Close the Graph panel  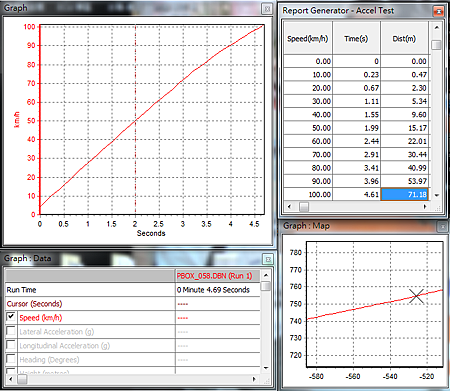(x=267, y=9)
